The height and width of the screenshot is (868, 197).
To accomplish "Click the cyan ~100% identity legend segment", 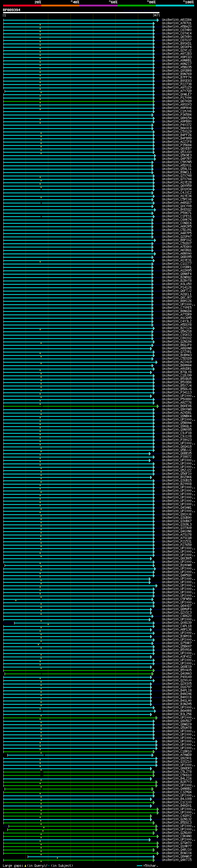I will pyautogui.click(x=175, y=6).
